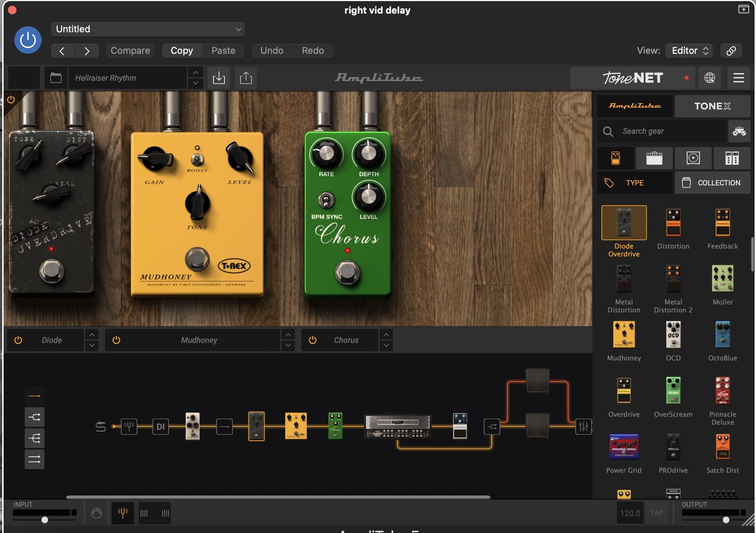
Task: Click the export preset share icon
Action: pos(246,78)
